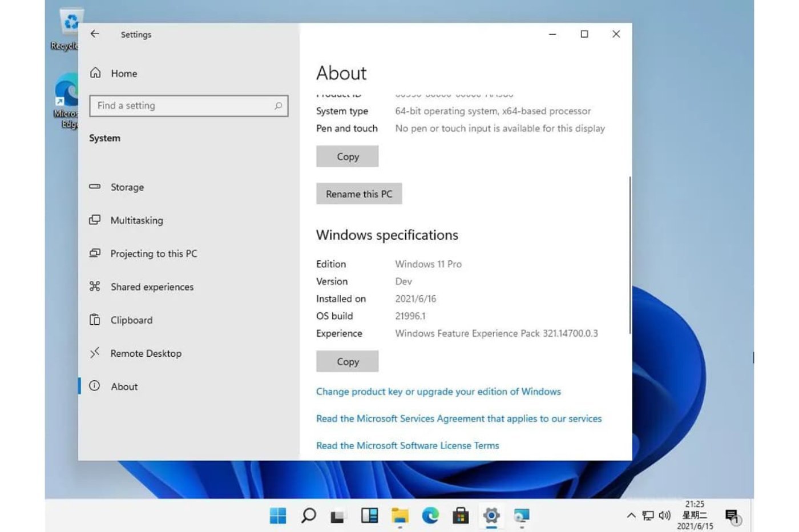The image size is (799, 532).
Task: Open the network icon in system tray
Action: [x=648, y=515]
